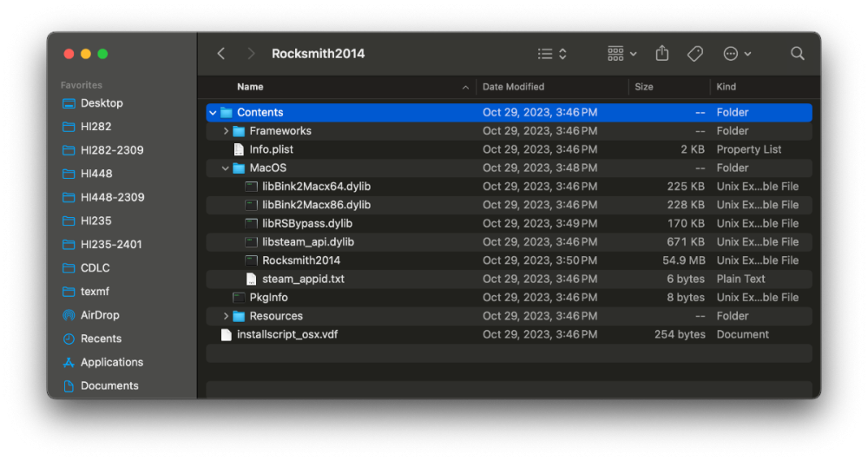Viewport: 868px width, 461px height.
Task: Open AirDrop in the sidebar
Action: [x=100, y=315]
